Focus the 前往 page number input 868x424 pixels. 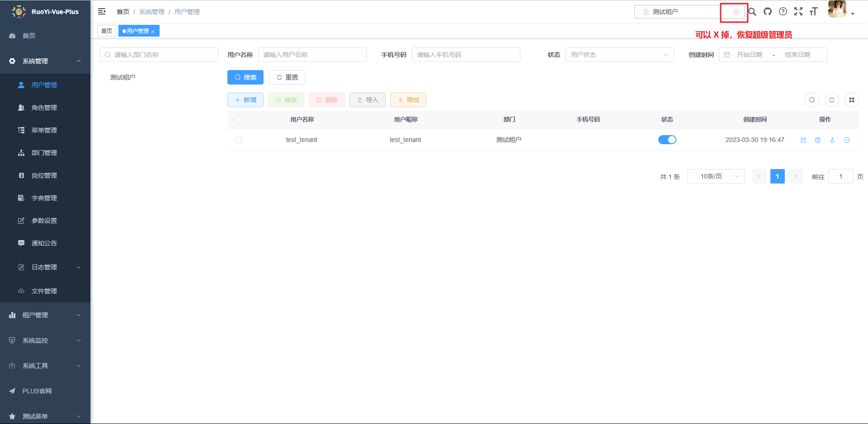pos(841,176)
